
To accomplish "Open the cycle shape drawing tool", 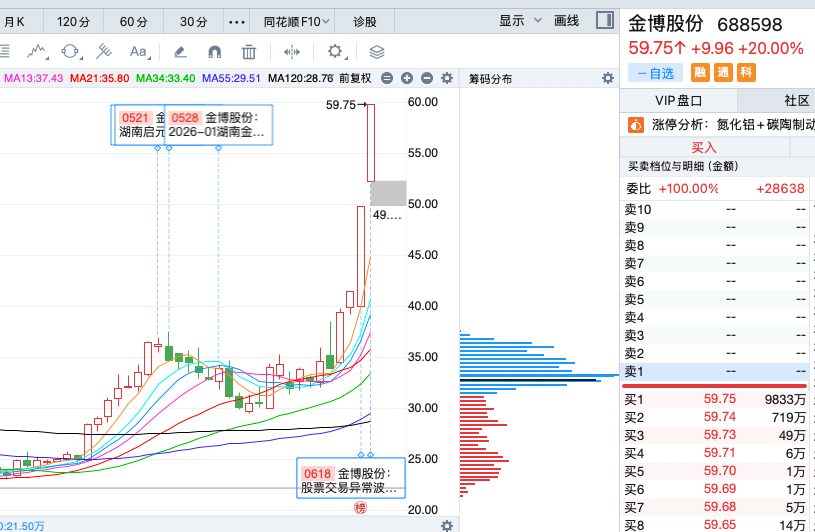I will coord(71,51).
